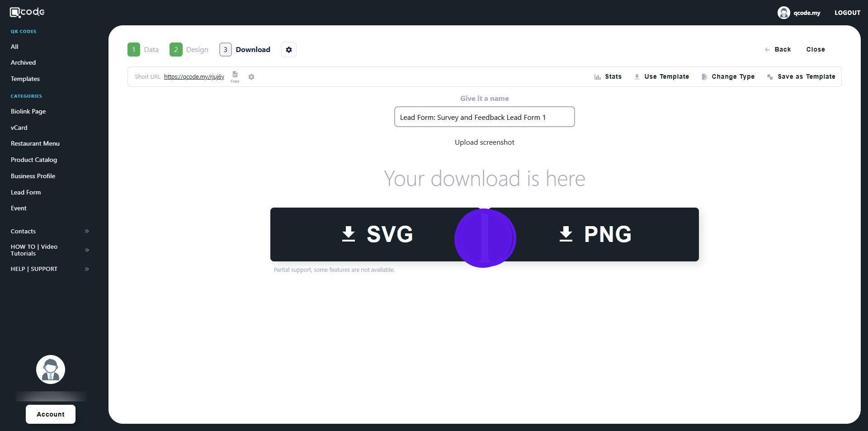Image resolution: width=868 pixels, height=431 pixels.
Task: Go to step 1 Data tab
Action: [x=143, y=50]
